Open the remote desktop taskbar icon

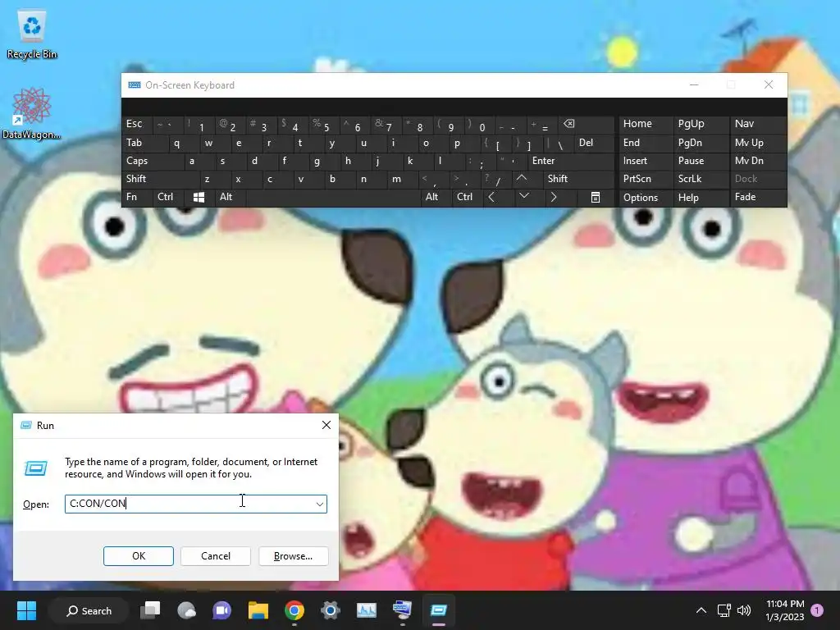(402, 610)
